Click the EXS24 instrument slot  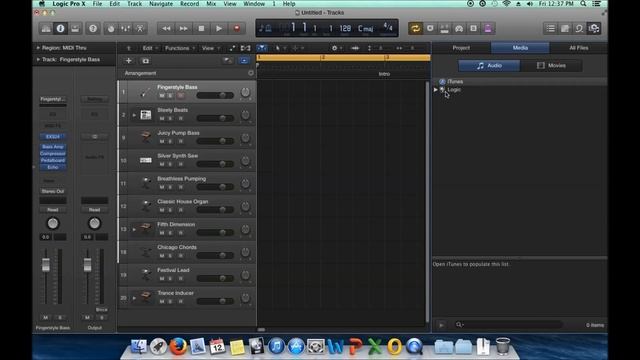53,136
